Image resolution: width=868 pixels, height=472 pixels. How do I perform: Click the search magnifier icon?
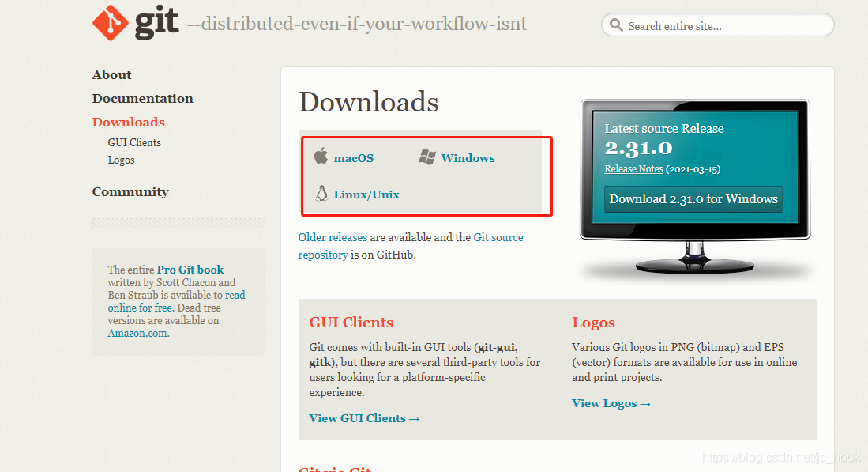point(615,25)
